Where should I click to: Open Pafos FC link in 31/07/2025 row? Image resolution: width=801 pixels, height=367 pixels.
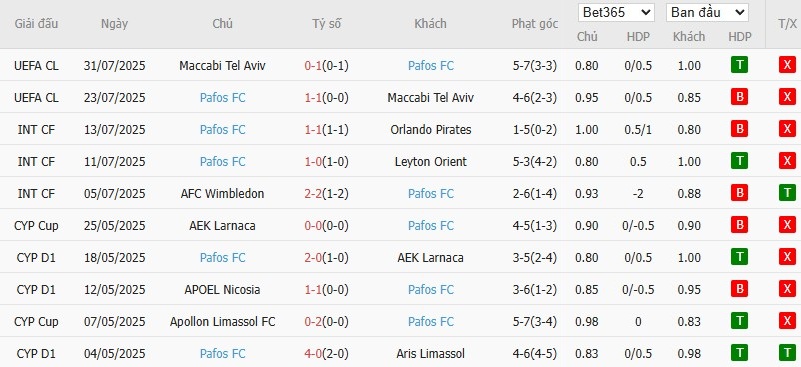(431, 66)
